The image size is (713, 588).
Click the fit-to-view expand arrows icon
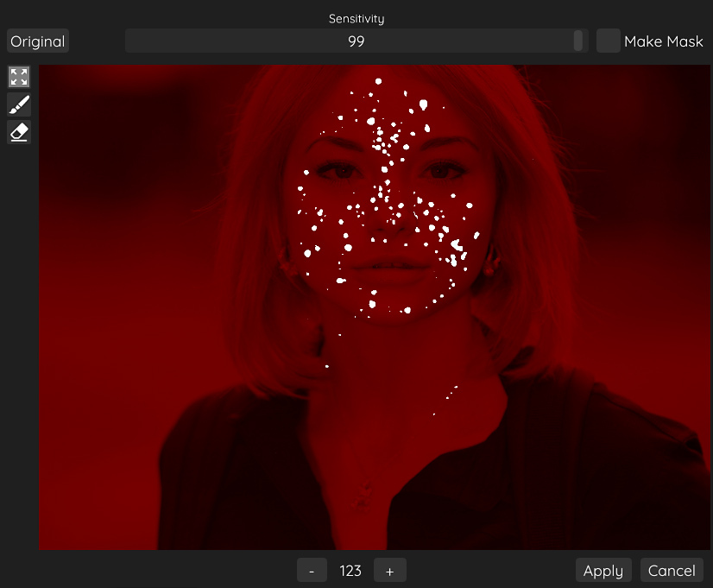[x=19, y=77]
